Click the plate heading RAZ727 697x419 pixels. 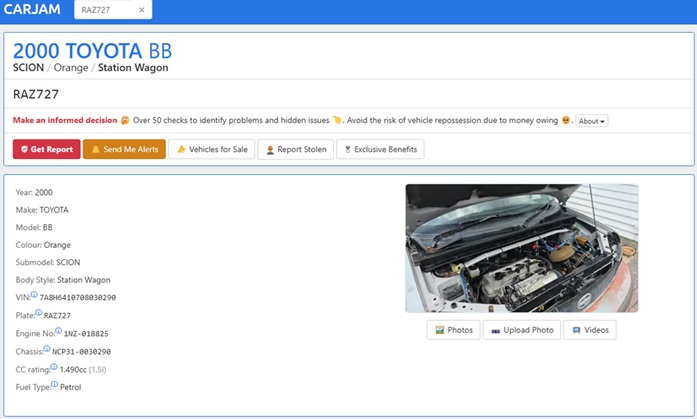coord(36,94)
